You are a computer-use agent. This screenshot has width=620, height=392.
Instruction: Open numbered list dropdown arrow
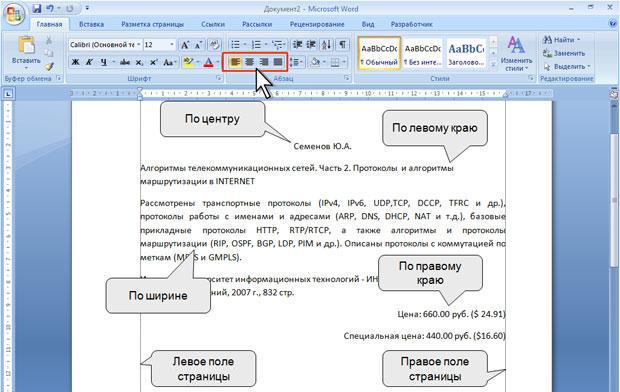tap(266, 45)
